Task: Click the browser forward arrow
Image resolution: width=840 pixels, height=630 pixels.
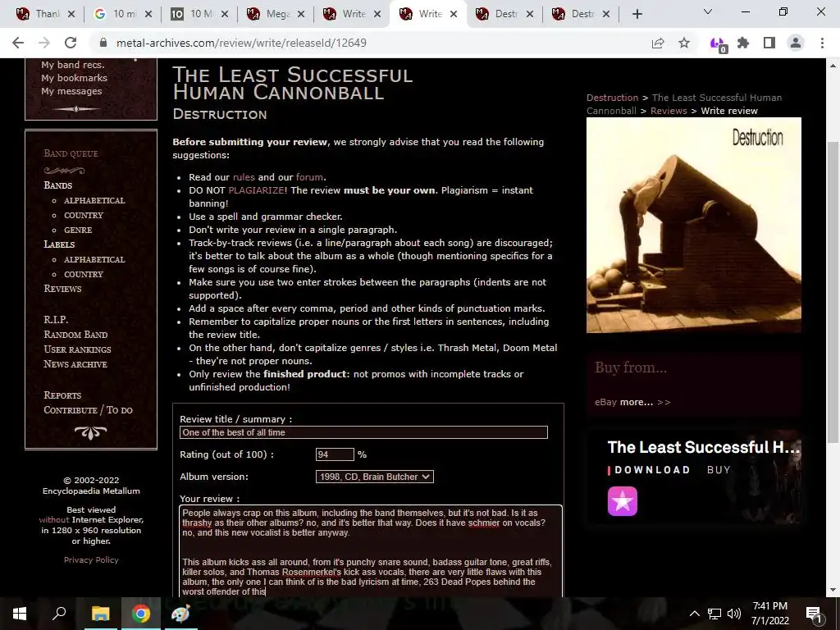Action: pyautogui.click(x=44, y=43)
